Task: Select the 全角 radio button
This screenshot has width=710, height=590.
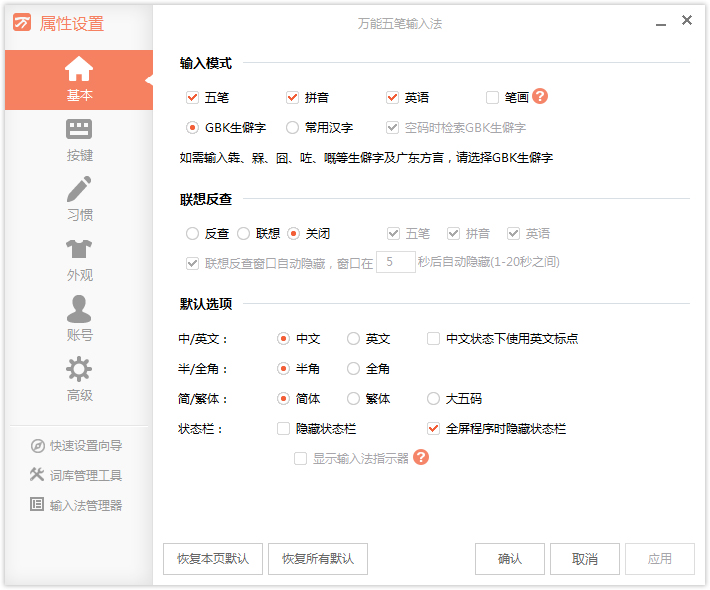Action: pyautogui.click(x=353, y=369)
